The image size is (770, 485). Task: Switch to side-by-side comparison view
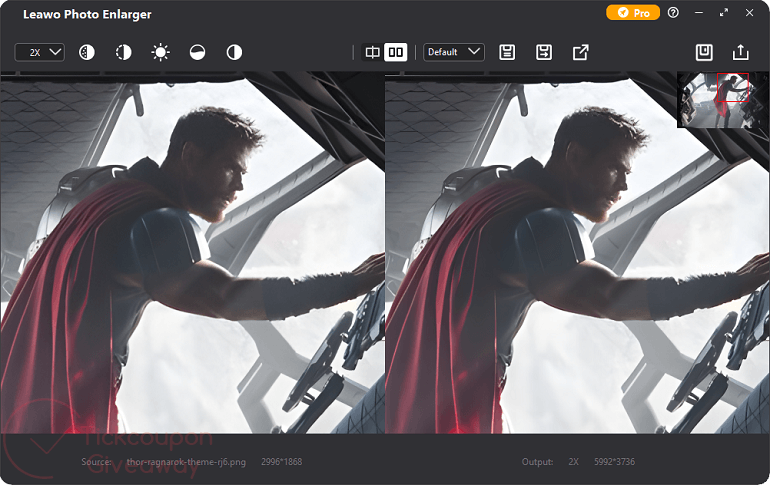(396, 52)
